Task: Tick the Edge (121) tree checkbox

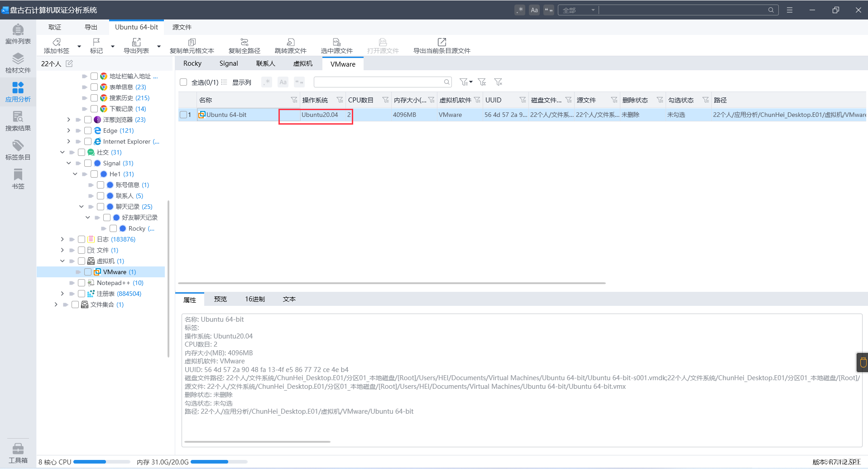Action: (88, 131)
